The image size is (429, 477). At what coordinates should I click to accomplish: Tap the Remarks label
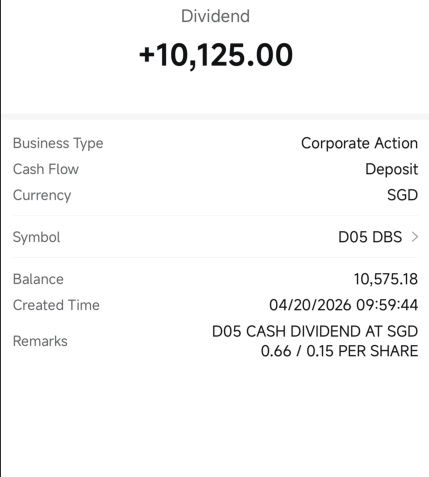[40, 341]
